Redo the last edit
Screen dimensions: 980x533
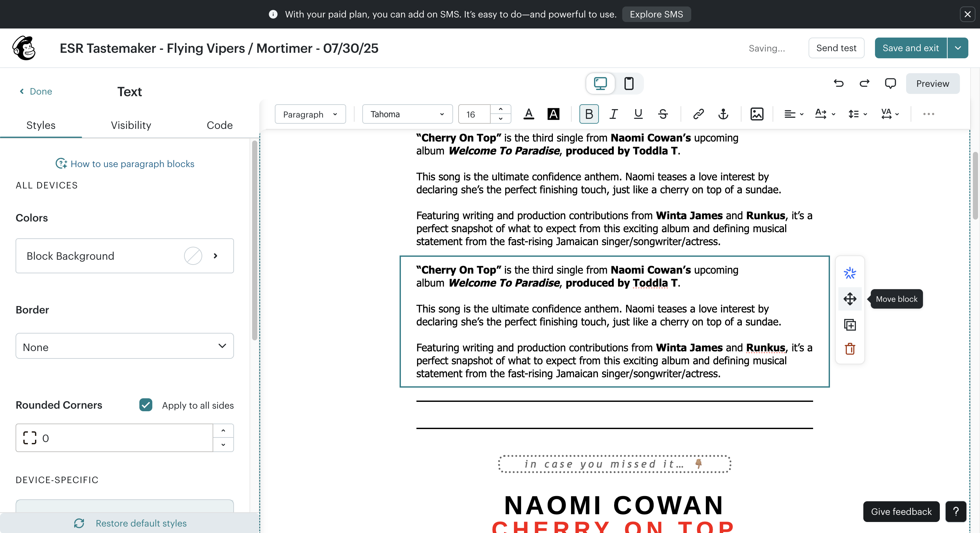[x=864, y=83]
